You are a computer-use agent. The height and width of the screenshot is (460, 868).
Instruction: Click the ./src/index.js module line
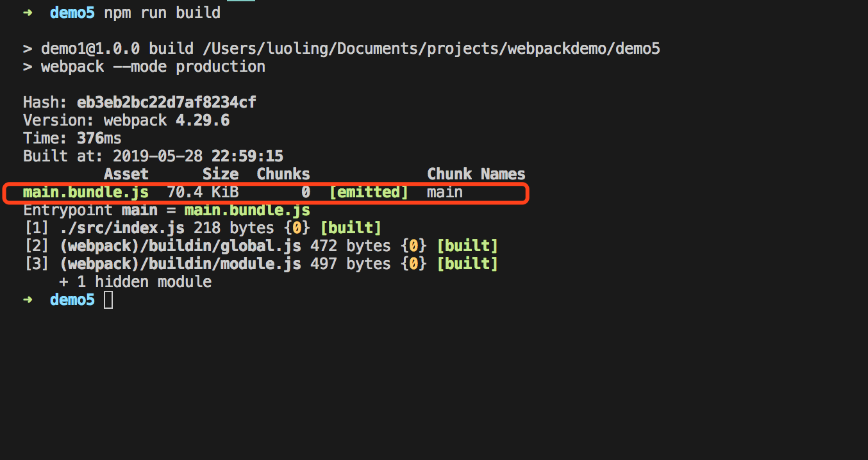click(203, 228)
